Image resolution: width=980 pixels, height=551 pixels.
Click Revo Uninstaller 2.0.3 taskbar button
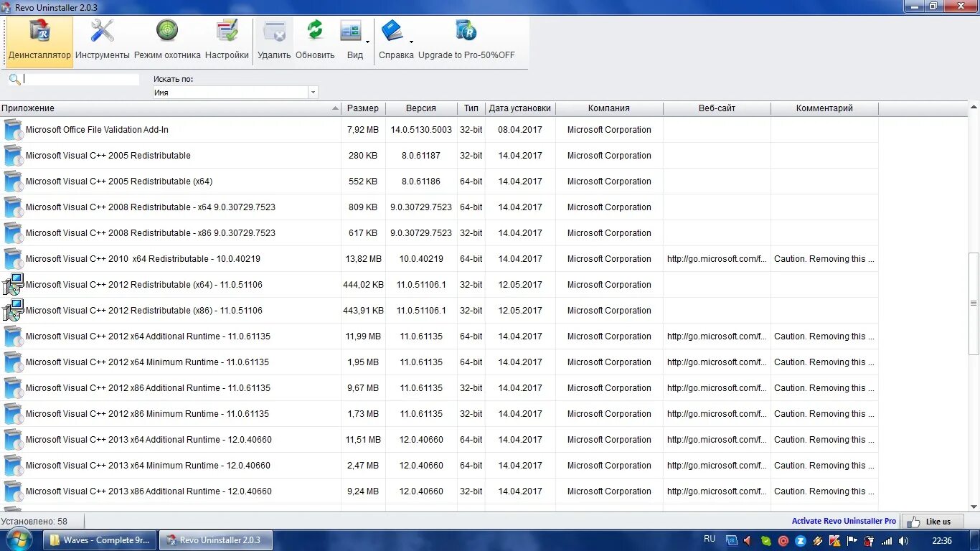coord(215,540)
